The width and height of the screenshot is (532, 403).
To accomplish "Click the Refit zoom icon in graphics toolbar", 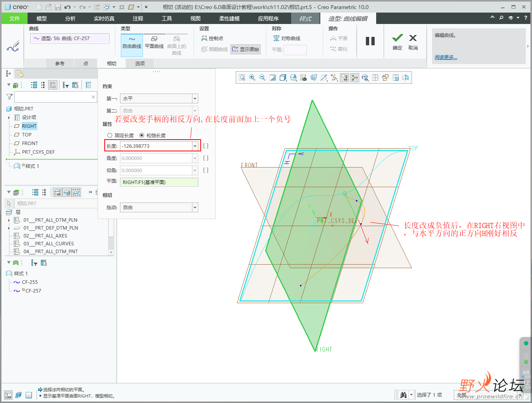I will click(x=242, y=77).
